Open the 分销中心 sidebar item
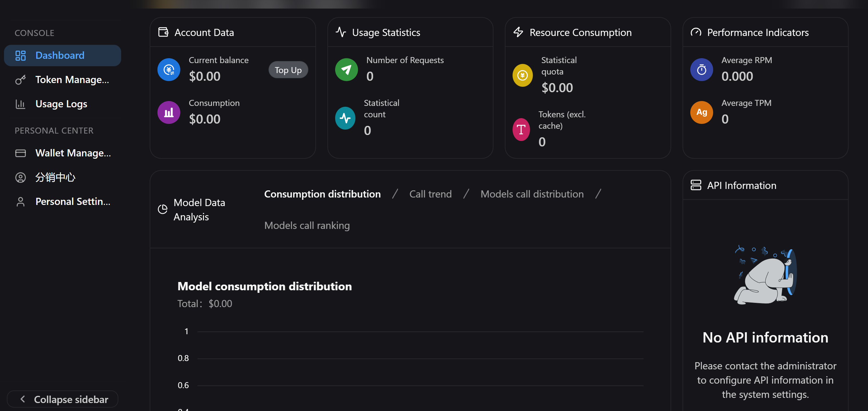 pyautogui.click(x=62, y=178)
